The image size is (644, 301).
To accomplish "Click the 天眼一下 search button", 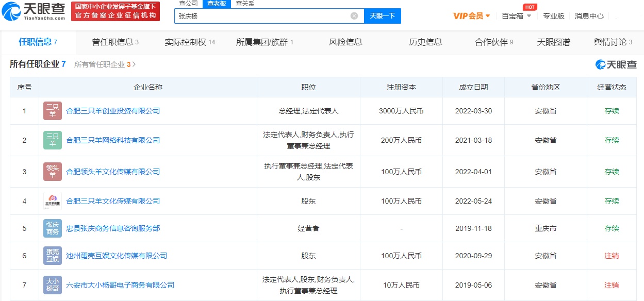I will pyautogui.click(x=383, y=16).
